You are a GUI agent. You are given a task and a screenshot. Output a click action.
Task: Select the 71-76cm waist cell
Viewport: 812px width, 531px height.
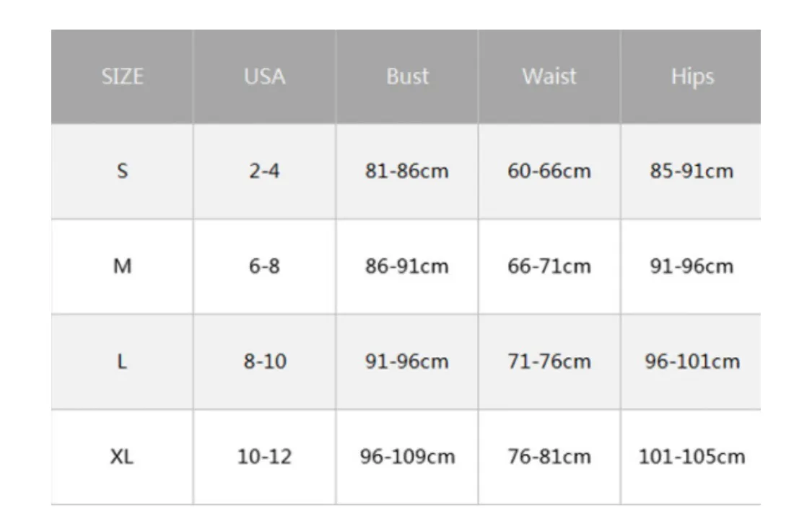549,361
